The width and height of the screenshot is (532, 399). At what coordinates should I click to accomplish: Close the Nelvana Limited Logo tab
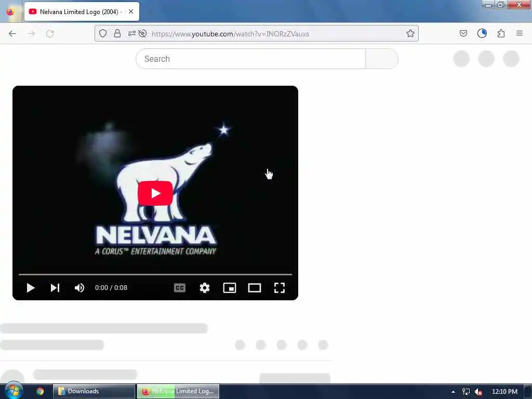[131, 11]
